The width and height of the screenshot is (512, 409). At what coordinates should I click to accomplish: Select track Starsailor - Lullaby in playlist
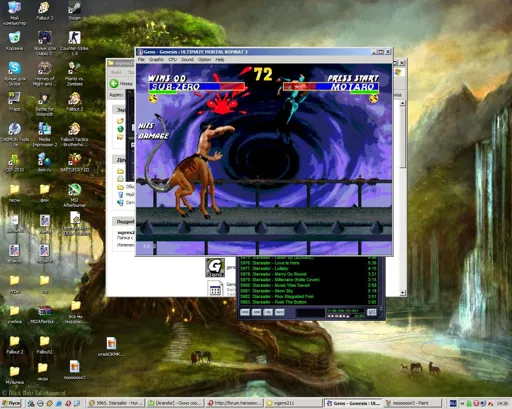[x=308, y=268]
